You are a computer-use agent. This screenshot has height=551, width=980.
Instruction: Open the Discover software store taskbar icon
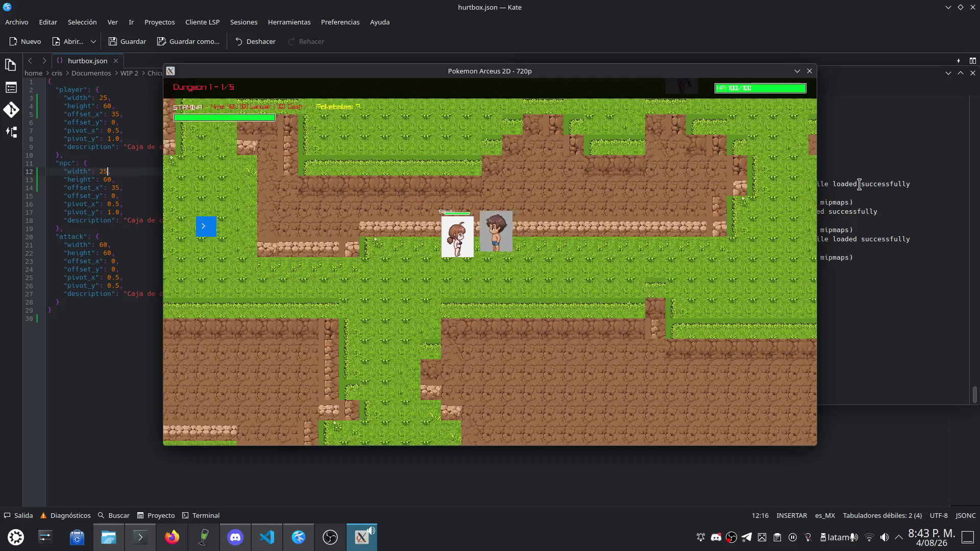pos(77,537)
